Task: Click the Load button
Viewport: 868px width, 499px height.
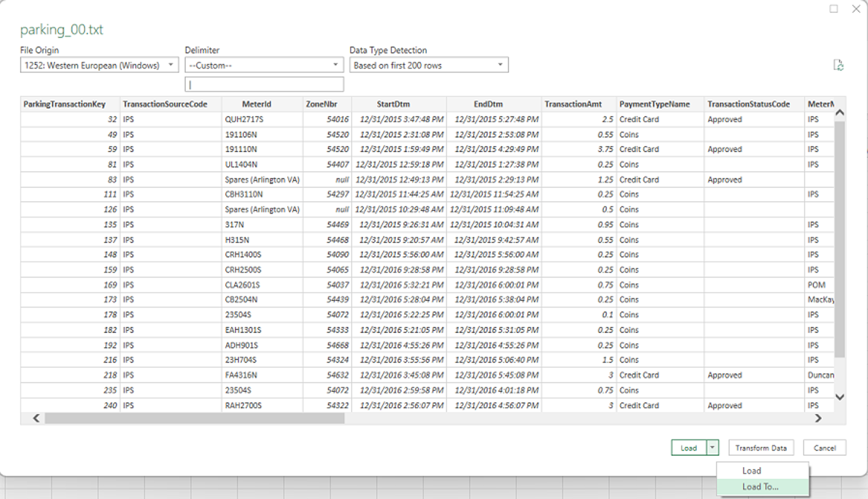Action: tap(688, 448)
